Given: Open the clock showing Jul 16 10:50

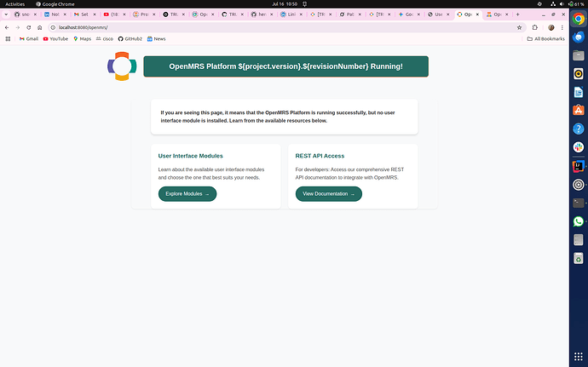Looking at the screenshot, I should 285,4.
